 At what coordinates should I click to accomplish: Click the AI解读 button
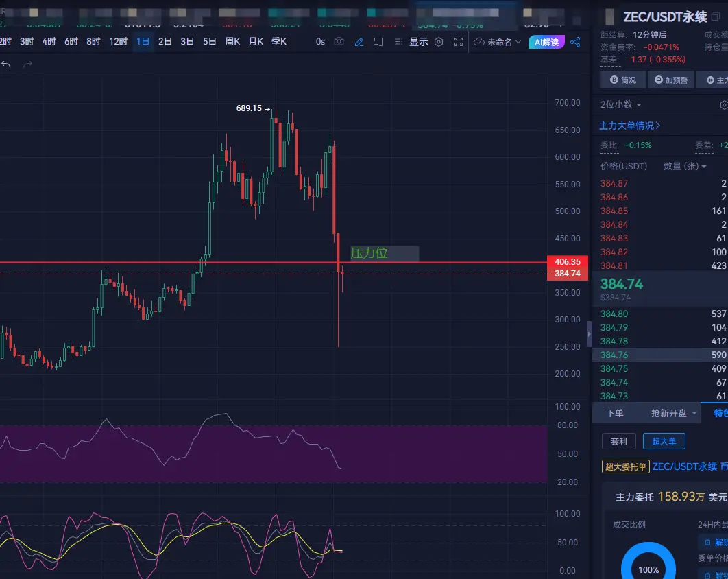546,43
